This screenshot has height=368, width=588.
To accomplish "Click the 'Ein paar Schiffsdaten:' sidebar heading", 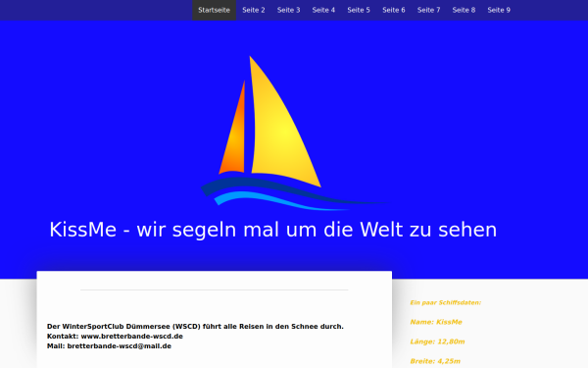I will point(446,302).
